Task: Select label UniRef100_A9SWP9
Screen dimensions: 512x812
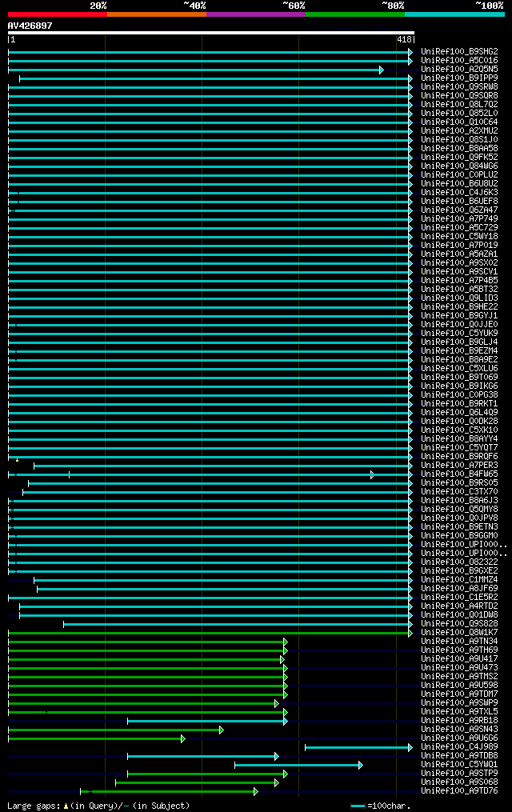Action: click(459, 703)
